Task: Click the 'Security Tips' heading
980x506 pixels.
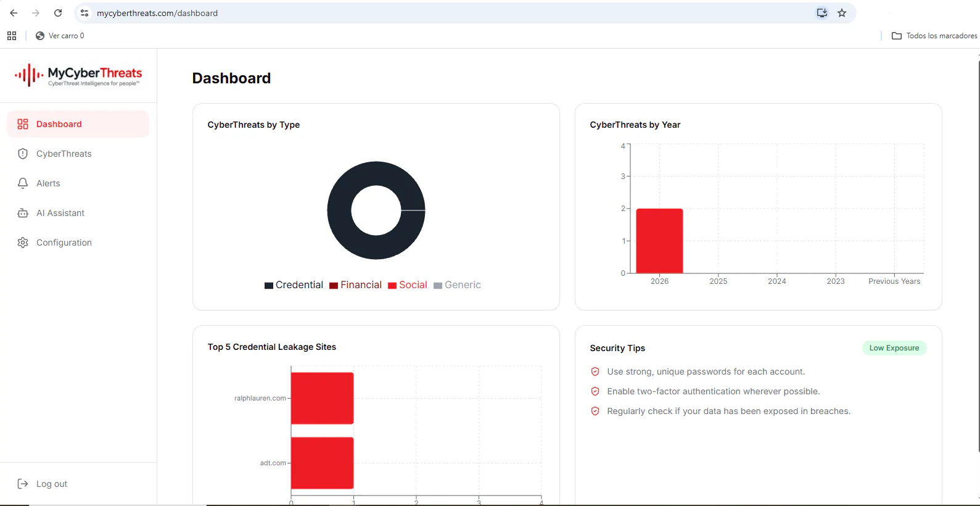Action: click(617, 348)
